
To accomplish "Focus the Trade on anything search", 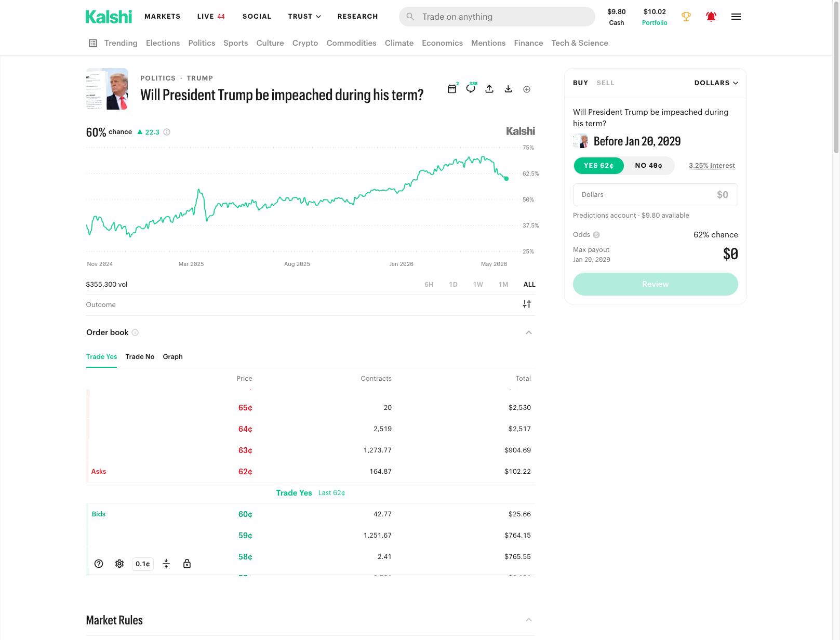I will (497, 17).
